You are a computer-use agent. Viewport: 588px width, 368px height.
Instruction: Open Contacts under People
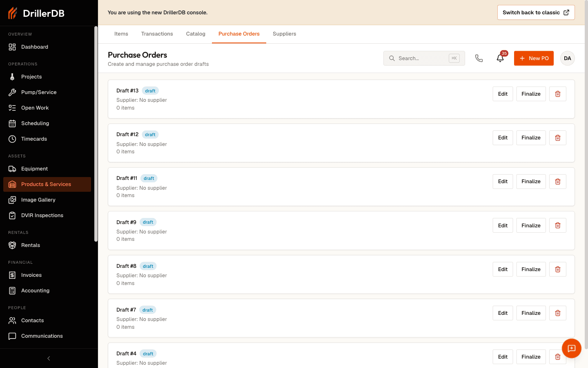[47, 321]
